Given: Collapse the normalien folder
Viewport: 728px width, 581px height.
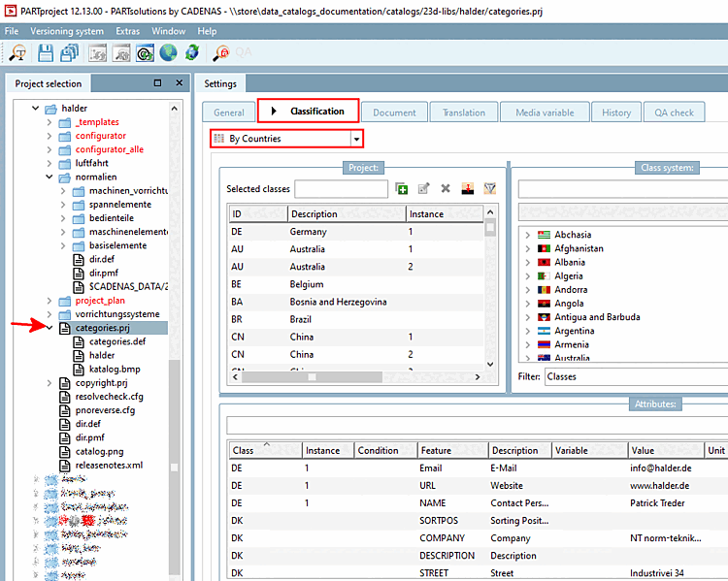Looking at the screenshot, I should click(x=50, y=177).
